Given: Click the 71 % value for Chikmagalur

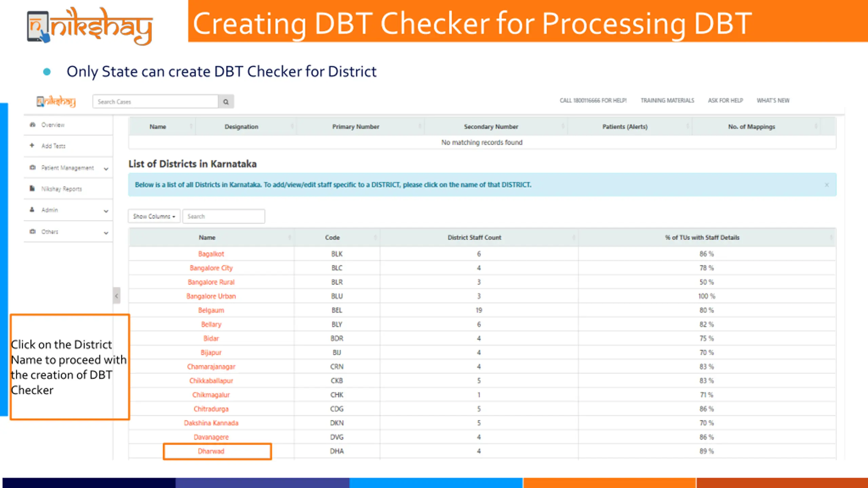Looking at the screenshot, I should (707, 395).
